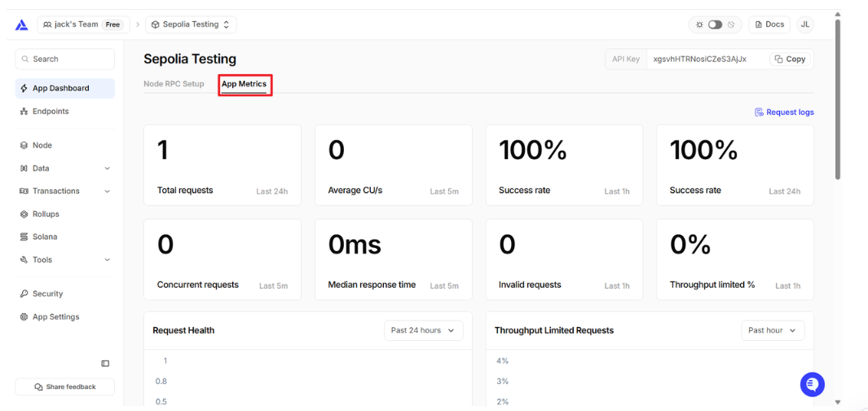Viewport: 868px width, 411px height.
Task: Click the Alchemy logo icon
Action: [21, 25]
